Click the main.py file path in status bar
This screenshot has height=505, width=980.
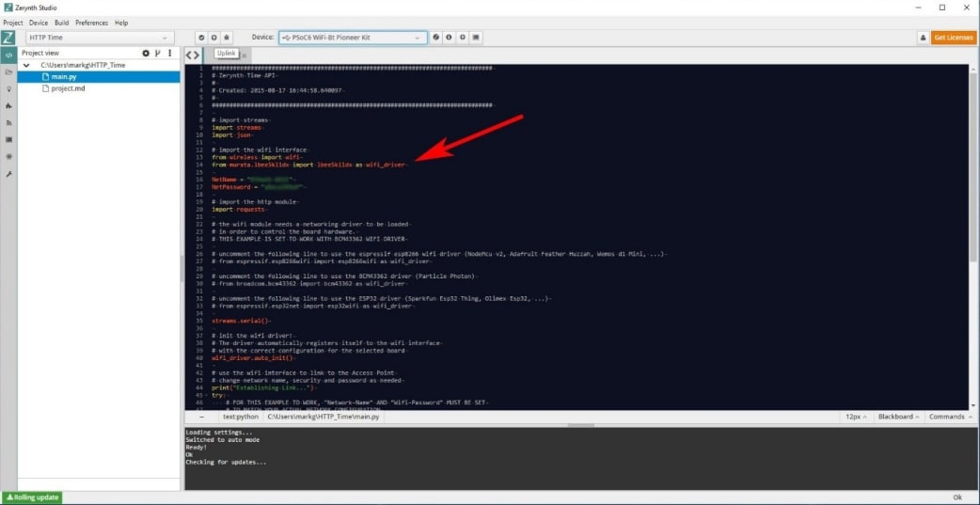(x=324, y=417)
